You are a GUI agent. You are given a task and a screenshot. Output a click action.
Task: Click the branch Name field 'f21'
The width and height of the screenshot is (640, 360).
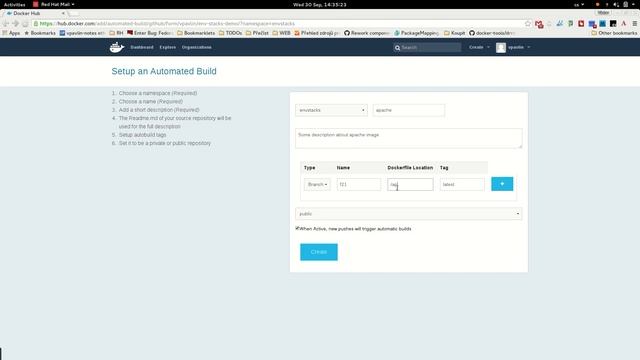click(x=359, y=184)
